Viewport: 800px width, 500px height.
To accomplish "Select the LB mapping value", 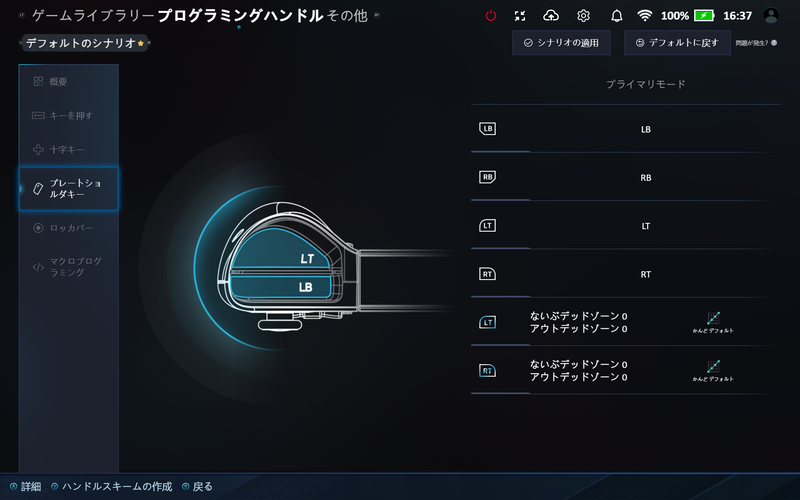I will coord(645,130).
